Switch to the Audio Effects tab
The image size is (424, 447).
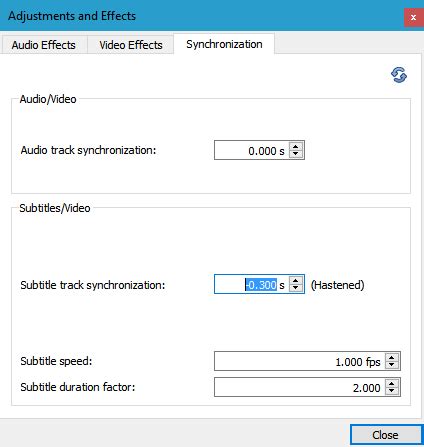coord(44,45)
